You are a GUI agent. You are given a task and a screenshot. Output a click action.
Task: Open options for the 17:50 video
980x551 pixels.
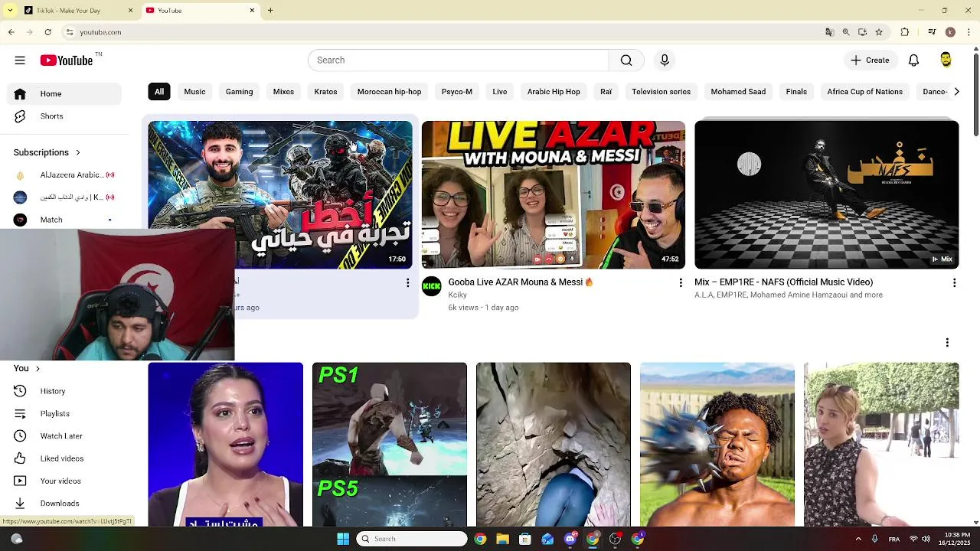[407, 283]
